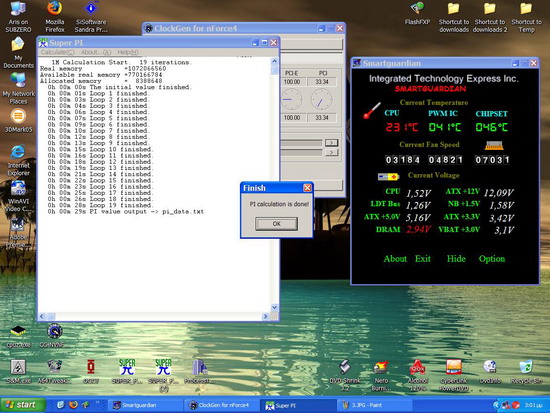Click the lower slider track in ClockGen

click(301, 153)
